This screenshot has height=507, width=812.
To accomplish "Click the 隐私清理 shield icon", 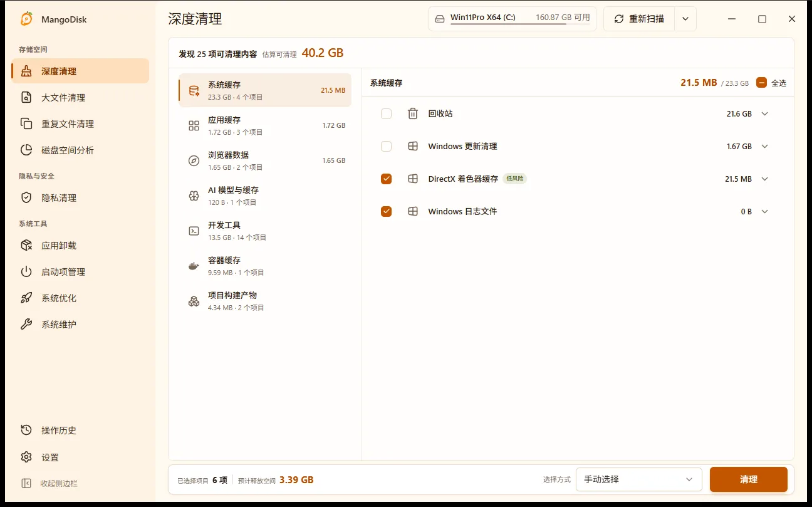I will (x=26, y=198).
